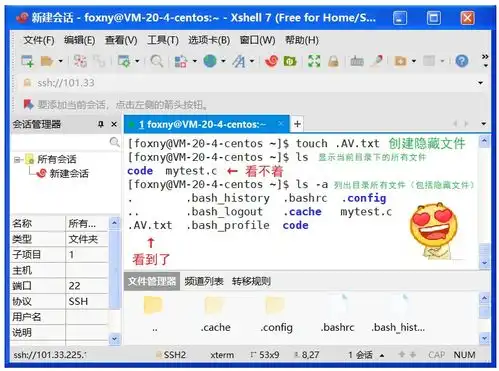The width and height of the screenshot is (499, 371).
Task: Open the 选项卡(B) menu
Action: coord(209,40)
